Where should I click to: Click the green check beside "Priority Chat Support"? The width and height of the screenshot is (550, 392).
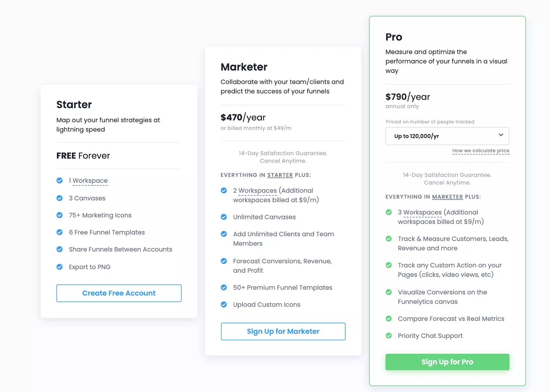click(389, 335)
